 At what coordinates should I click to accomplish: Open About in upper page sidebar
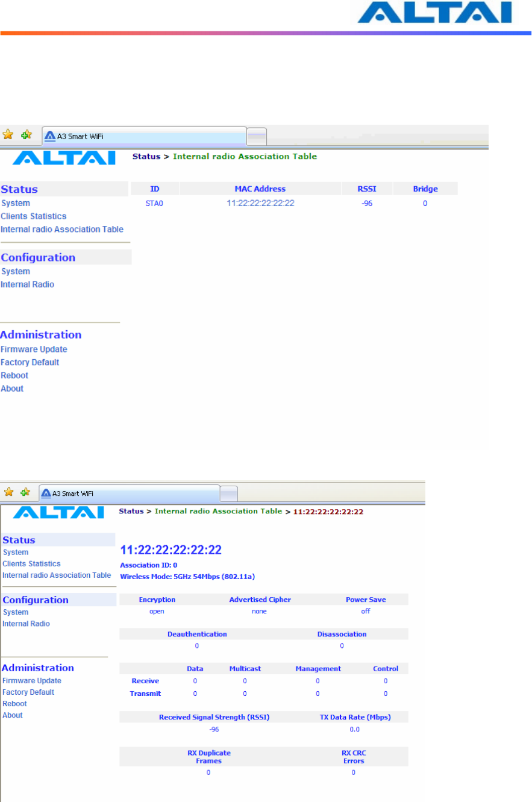tap(12, 388)
